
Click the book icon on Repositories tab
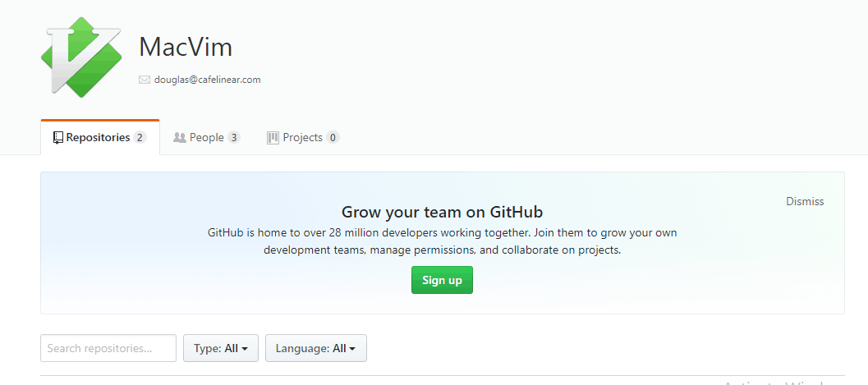(58, 138)
